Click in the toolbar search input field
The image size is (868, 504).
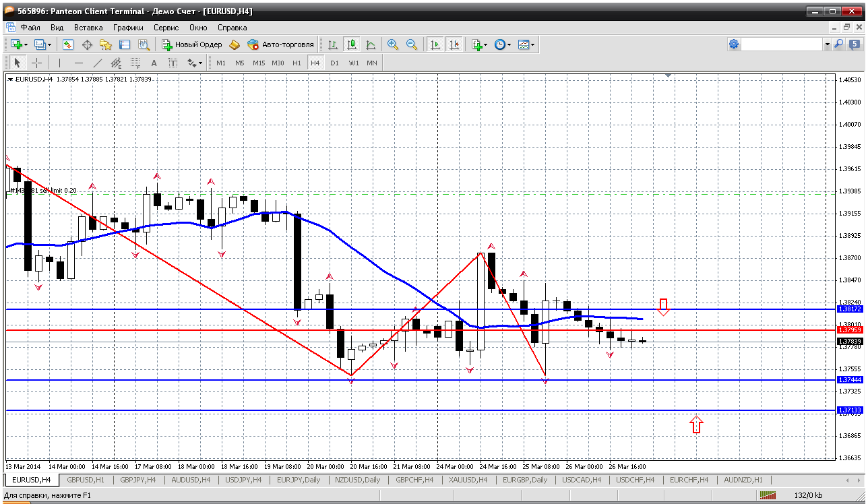tap(782, 44)
